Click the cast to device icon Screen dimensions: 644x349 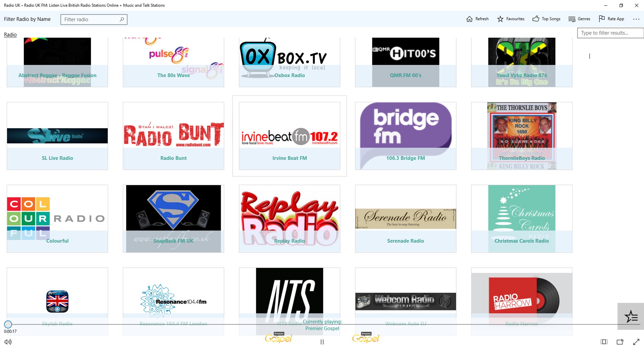620,342
